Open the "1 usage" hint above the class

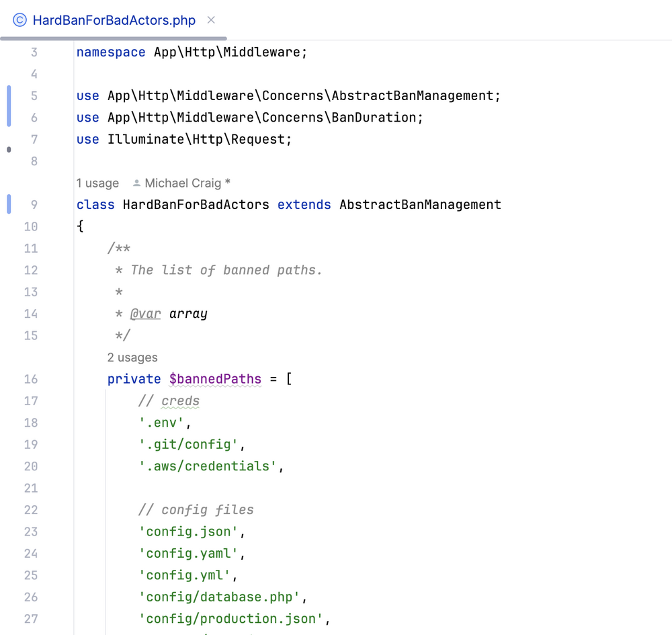click(x=97, y=183)
